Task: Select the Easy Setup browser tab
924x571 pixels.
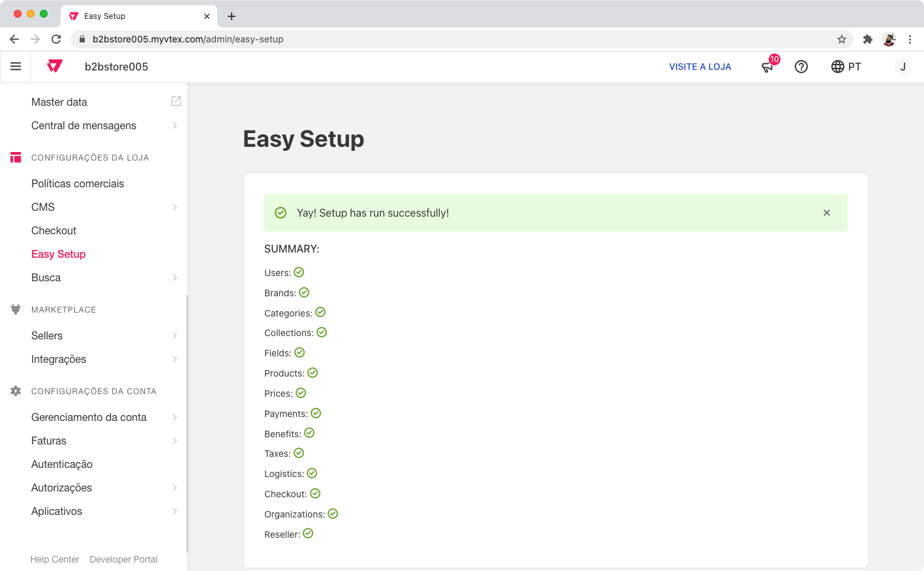Action: pos(140,16)
